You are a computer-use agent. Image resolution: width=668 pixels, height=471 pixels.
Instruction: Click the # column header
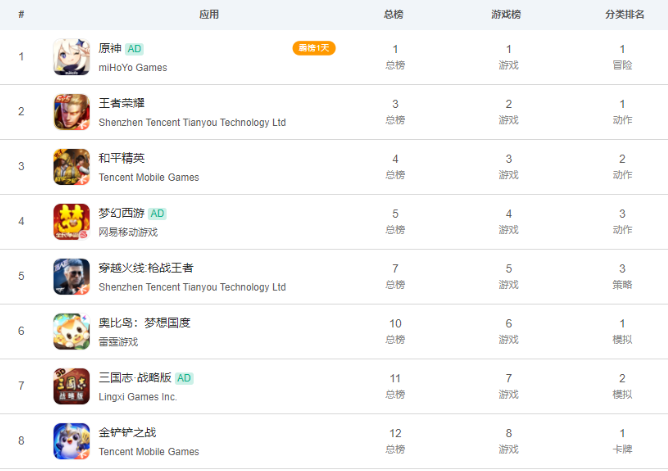[21, 14]
